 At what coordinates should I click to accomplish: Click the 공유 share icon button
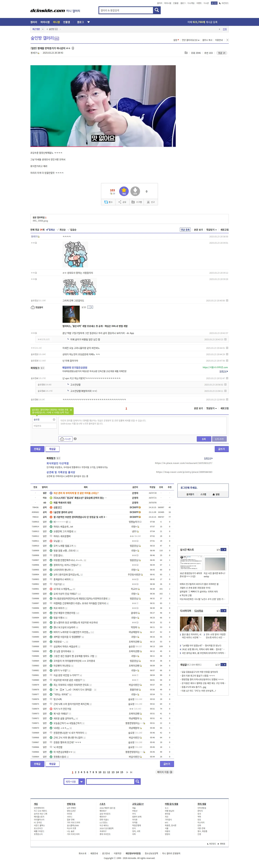click(122, 202)
